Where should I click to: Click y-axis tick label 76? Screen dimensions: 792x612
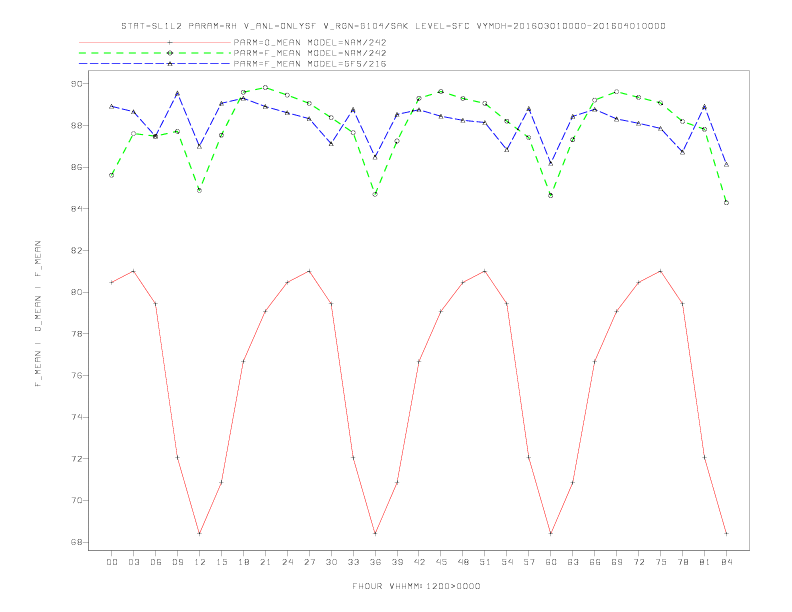[x=76, y=376]
